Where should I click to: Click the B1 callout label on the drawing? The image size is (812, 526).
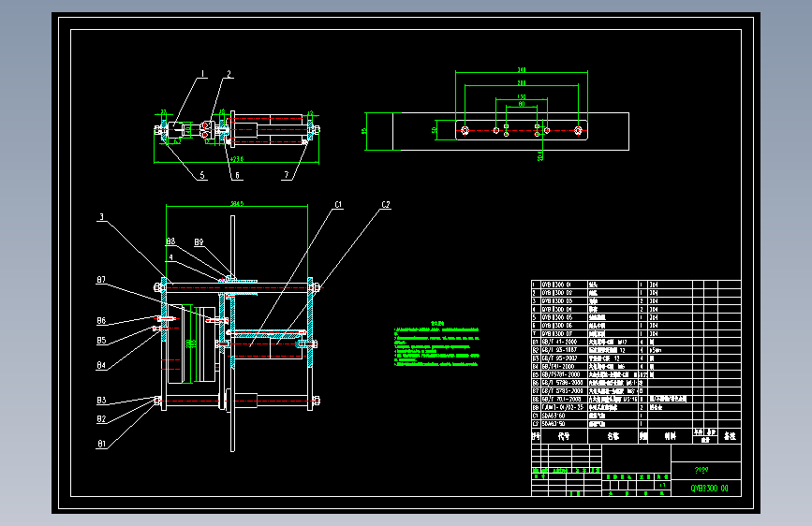pyautogui.click(x=101, y=444)
